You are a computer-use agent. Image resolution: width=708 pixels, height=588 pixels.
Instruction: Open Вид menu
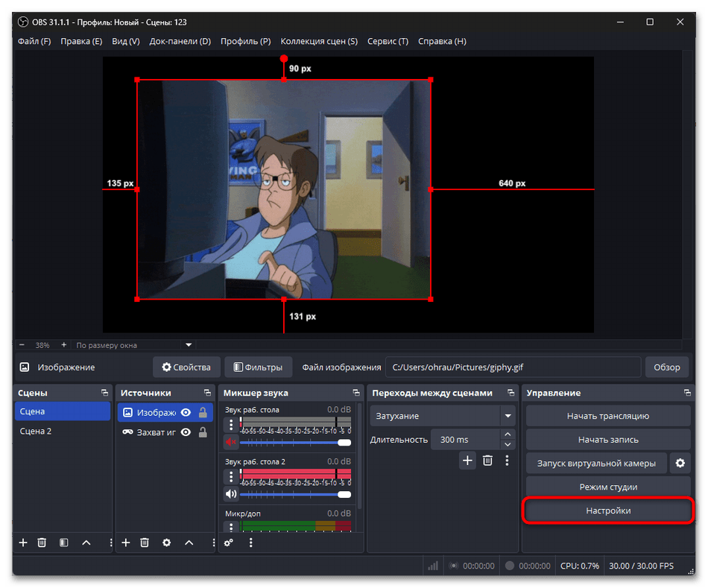coord(126,41)
